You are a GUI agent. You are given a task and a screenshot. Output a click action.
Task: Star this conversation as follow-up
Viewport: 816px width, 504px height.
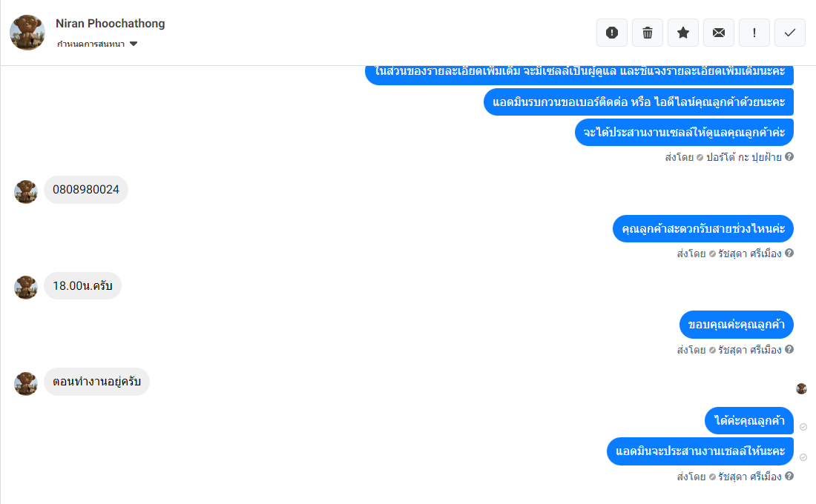pos(682,33)
